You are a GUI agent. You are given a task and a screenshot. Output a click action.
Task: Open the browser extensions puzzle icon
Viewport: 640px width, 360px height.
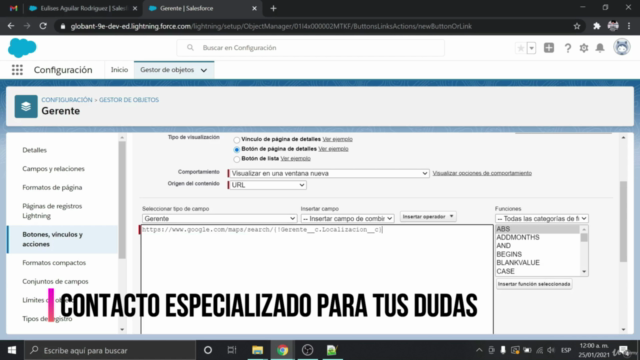point(597,26)
